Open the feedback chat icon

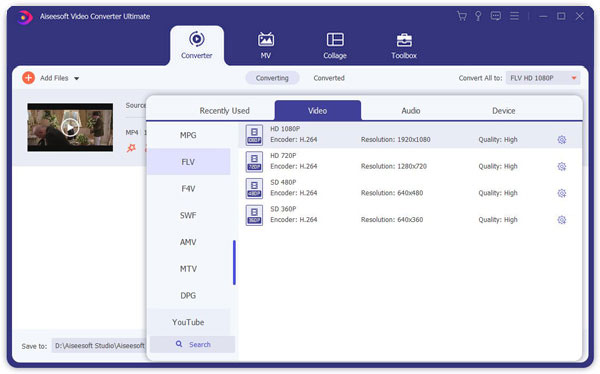496,16
